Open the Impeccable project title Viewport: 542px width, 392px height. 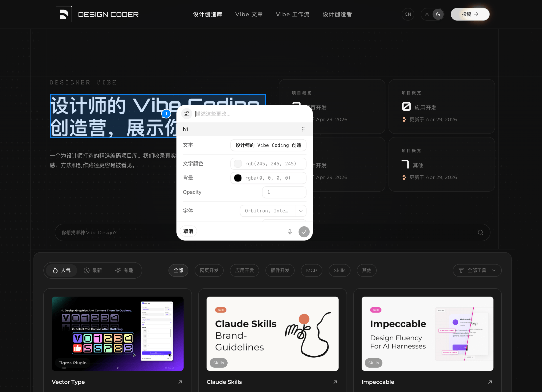[x=378, y=382]
